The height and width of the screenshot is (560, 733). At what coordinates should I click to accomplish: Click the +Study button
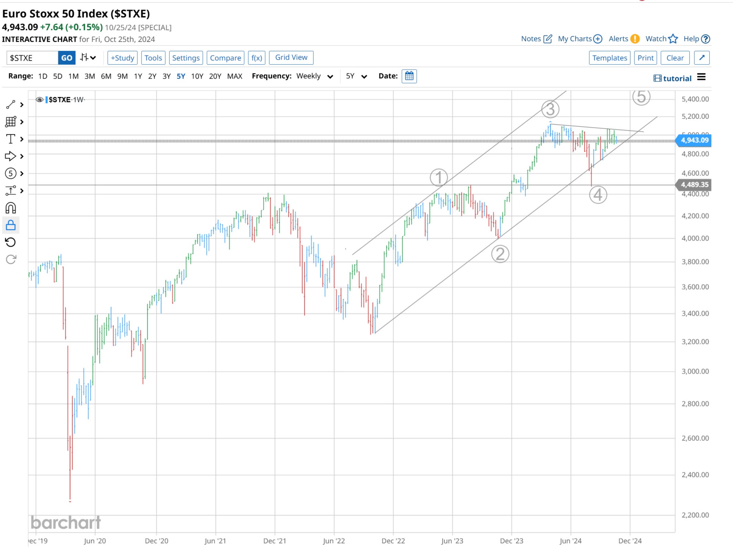pos(122,58)
